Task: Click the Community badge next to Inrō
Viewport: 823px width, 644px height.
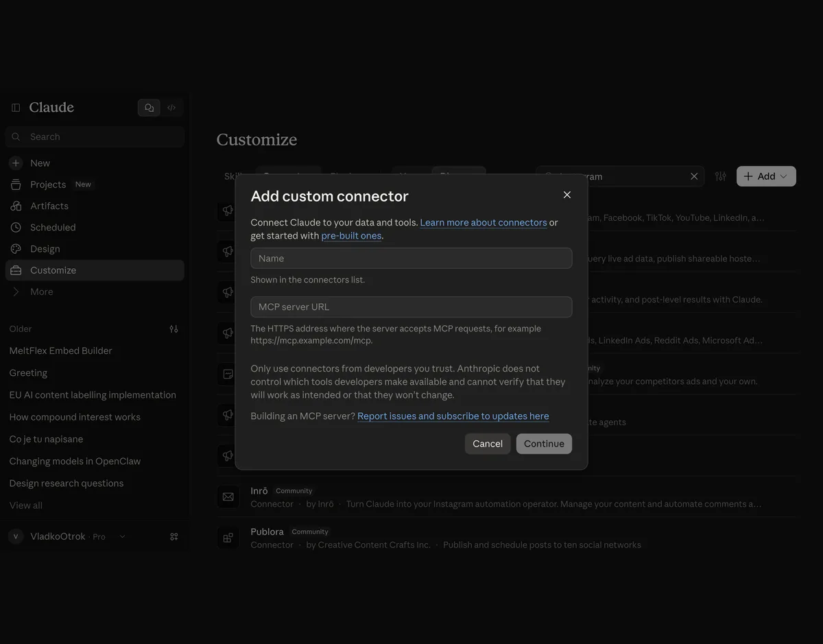Action: coord(294,491)
